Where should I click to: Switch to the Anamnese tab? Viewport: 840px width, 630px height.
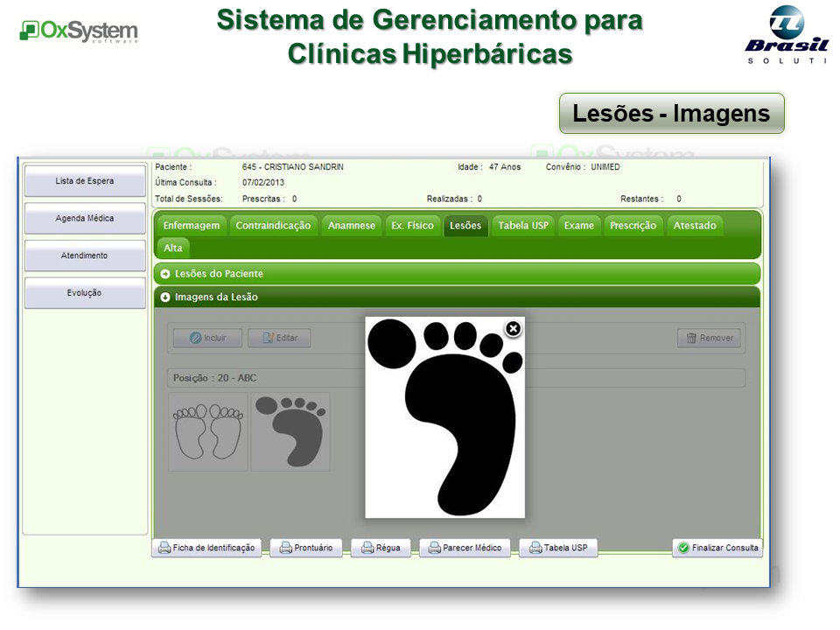pyautogui.click(x=351, y=226)
